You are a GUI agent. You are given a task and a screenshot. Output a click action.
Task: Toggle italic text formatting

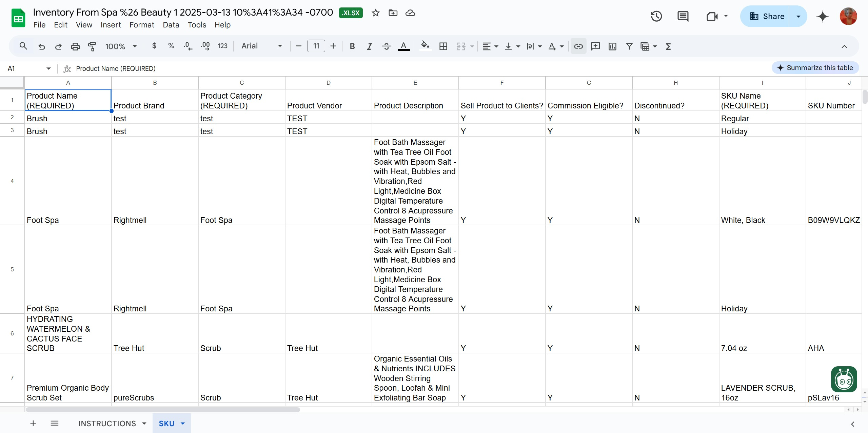coord(369,46)
